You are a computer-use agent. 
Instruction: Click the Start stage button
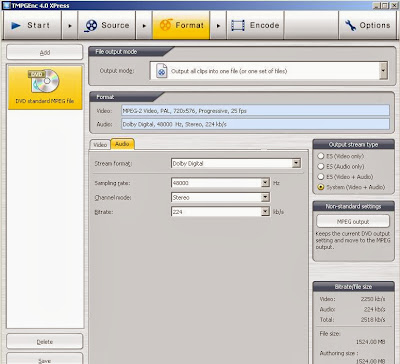click(x=32, y=25)
